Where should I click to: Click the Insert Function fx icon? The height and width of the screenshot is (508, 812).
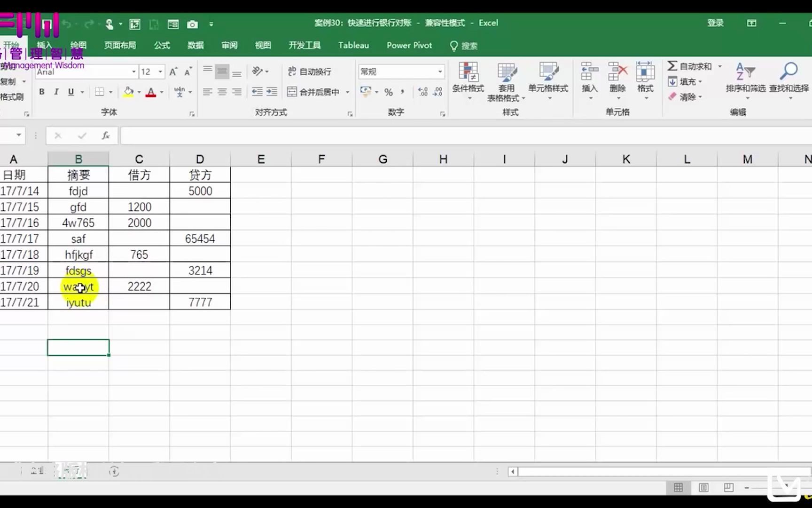tap(106, 135)
